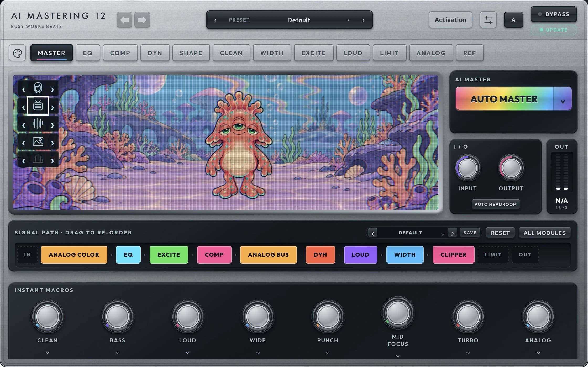Open the sliders settings icon
The width and height of the screenshot is (588, 367).
coord(488,20)
